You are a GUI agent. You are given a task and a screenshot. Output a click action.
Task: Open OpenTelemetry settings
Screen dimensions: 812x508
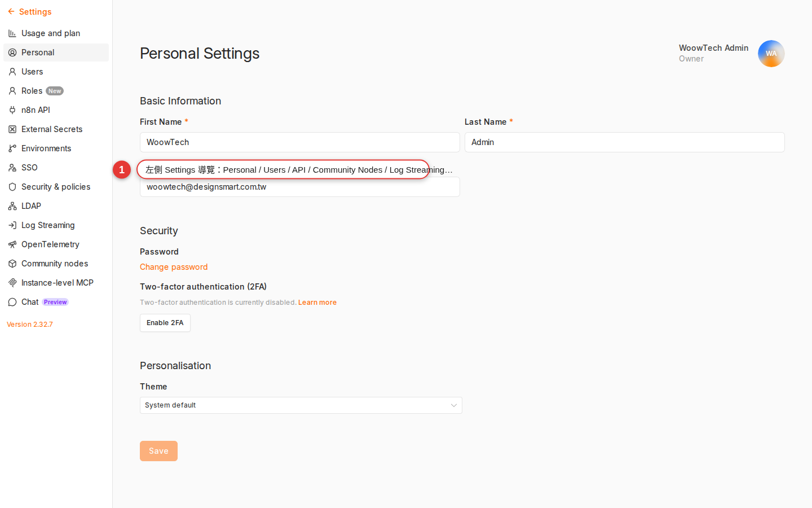[x=56, y=244]
